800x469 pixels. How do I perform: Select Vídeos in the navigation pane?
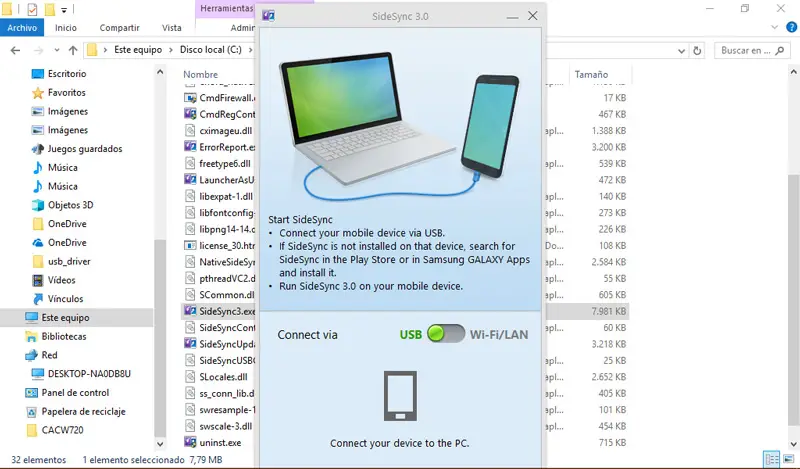click(61, 280)
